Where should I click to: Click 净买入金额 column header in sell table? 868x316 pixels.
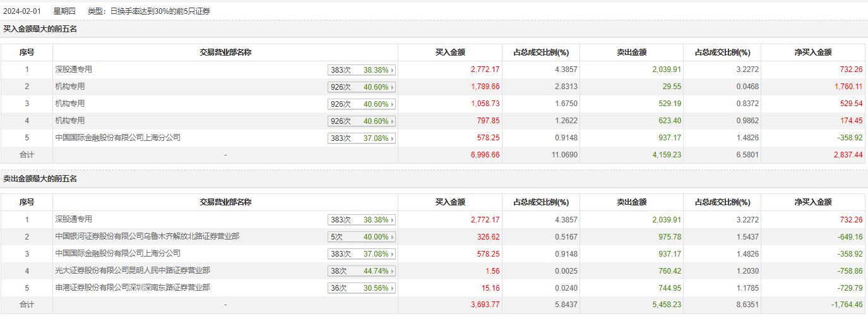click(x=812, y=202)
